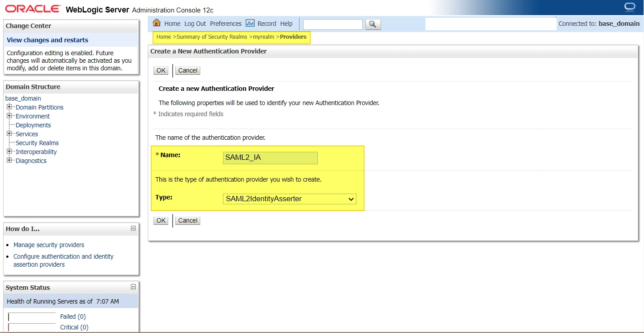Collapse the How do I... panel

point(133,228)
